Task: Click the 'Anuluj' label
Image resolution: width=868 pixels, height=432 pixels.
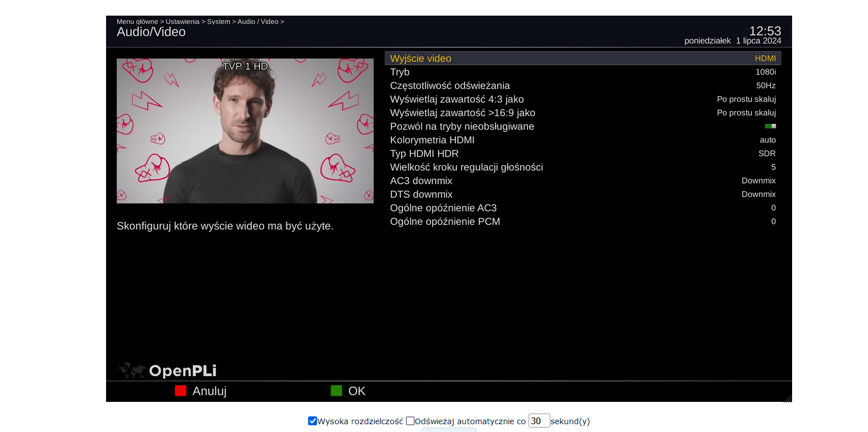Action: (209, 391)
